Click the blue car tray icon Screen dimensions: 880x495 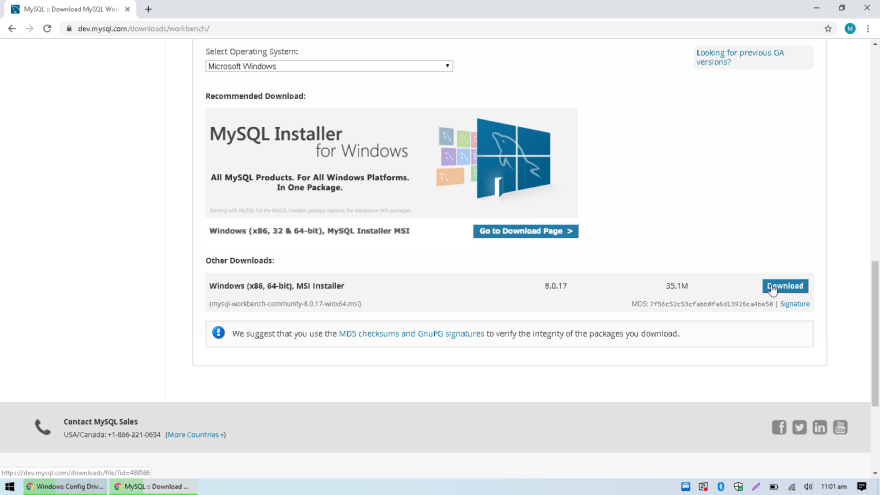[685, 487]
